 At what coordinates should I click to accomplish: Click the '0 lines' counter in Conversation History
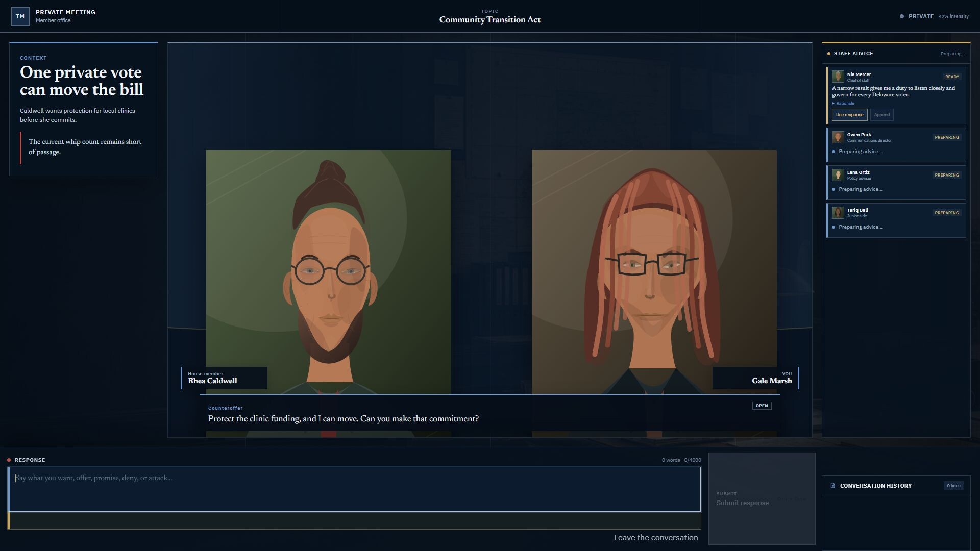[x=953, y=486]
